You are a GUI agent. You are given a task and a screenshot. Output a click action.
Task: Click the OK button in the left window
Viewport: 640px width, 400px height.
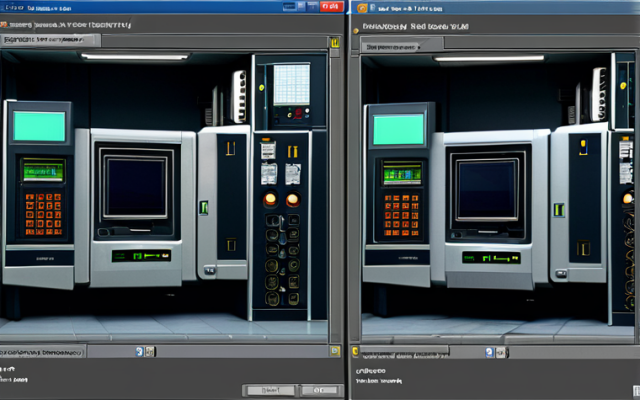coord(320,390)
